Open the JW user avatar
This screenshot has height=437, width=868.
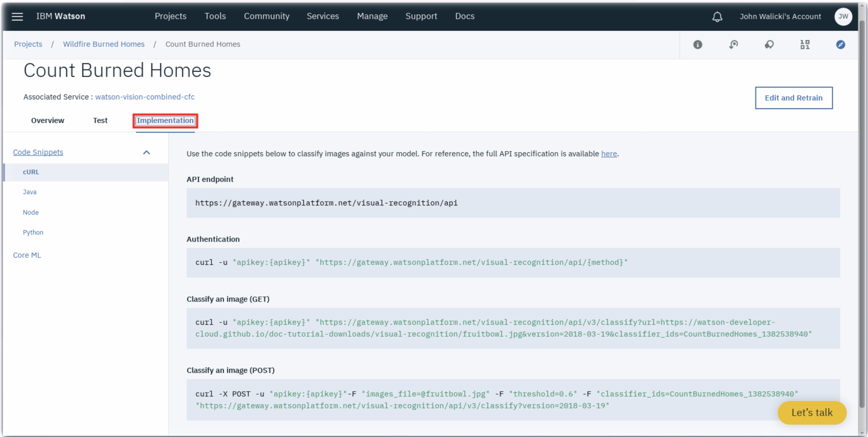(843, 16)
